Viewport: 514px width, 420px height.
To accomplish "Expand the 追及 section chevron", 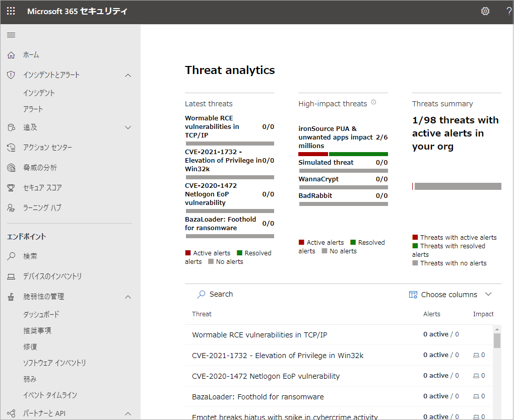I will pos(128,127).
